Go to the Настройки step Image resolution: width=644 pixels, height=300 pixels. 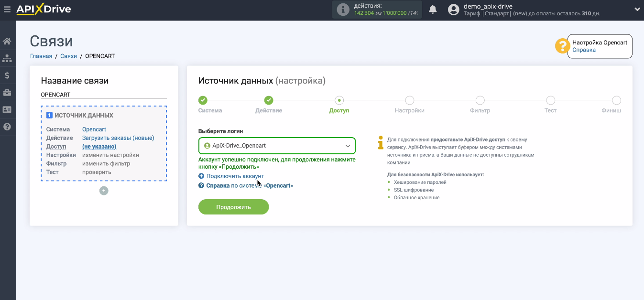409,100
